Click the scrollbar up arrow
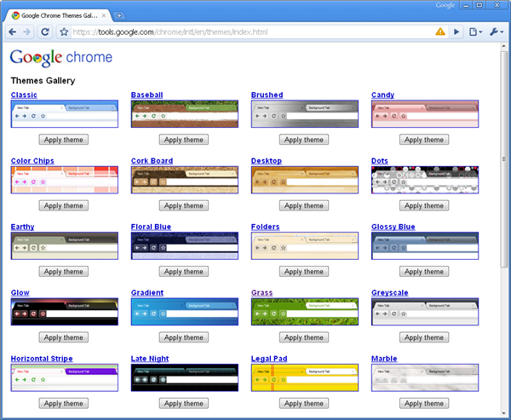 point(504,47)
